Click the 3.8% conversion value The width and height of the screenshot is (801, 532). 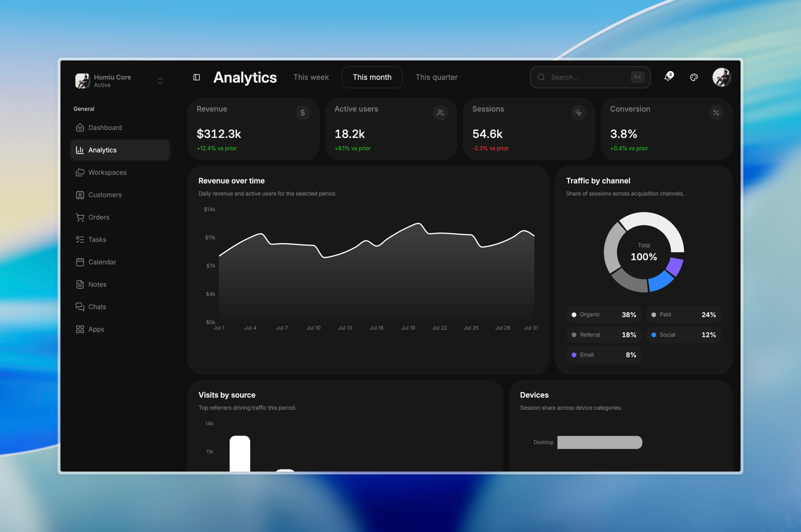point(624,134)
